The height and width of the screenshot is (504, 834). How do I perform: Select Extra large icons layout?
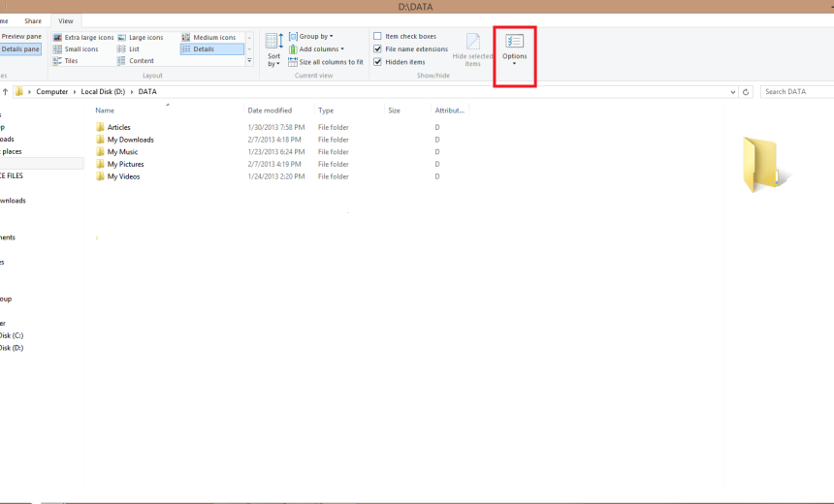click(x=83, y=37)
